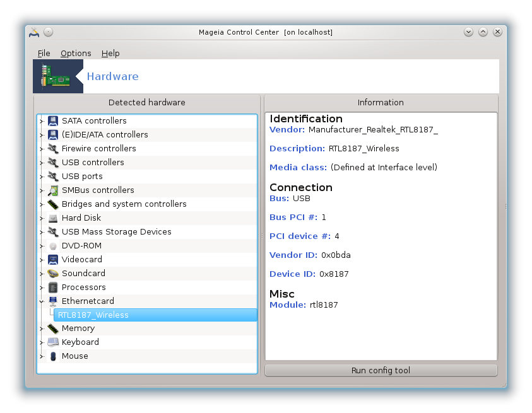Screen dimensions: 532x413
Task: Expand the Videocard node
Action: 42,260
